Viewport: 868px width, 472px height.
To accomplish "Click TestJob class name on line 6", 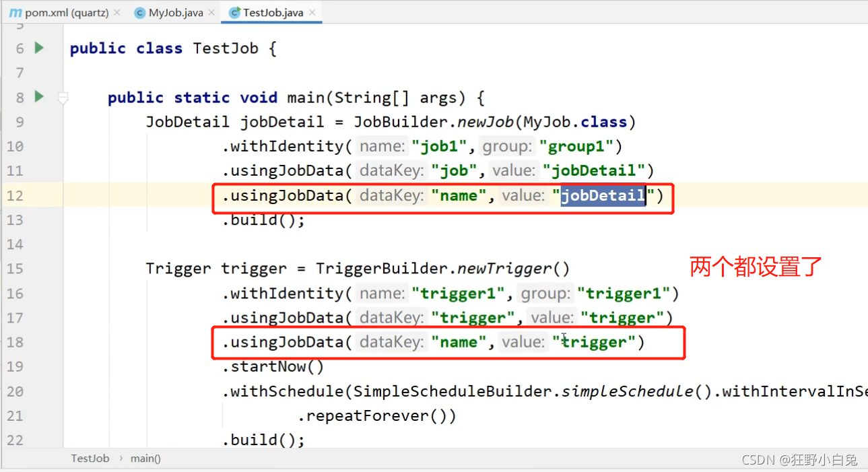I will click(226, 48).
